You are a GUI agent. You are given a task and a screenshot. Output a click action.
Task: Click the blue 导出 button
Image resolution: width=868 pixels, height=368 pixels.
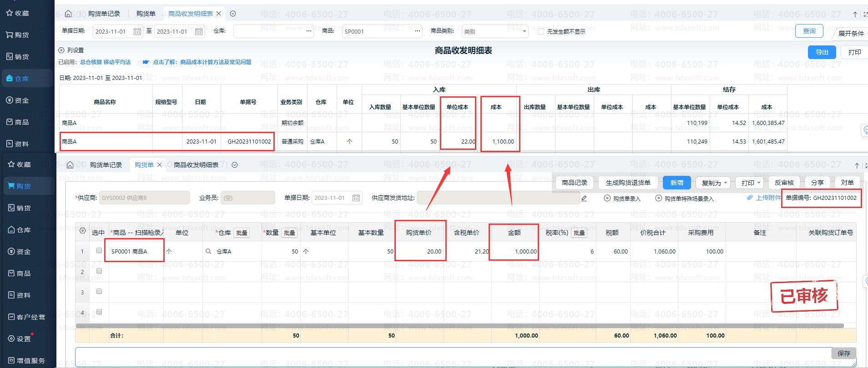pyautogui.click(x=822, y=52)
